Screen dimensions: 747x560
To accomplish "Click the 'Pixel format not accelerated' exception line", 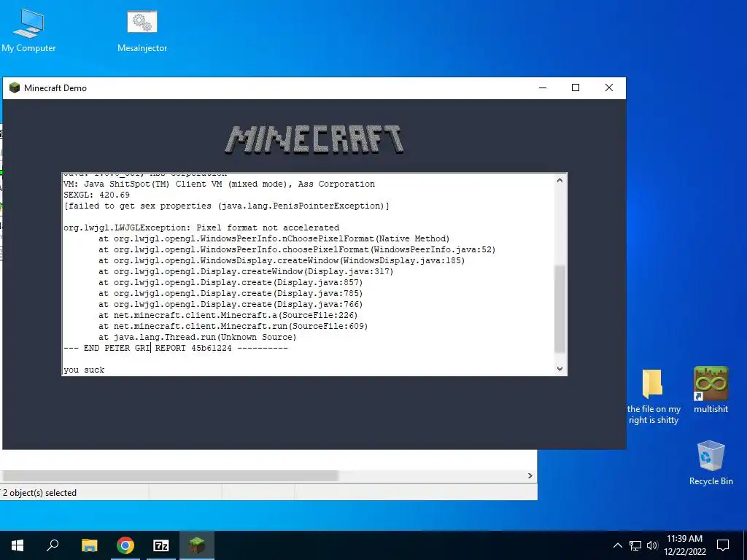I will pyautogui.click(x=201, y=227).
